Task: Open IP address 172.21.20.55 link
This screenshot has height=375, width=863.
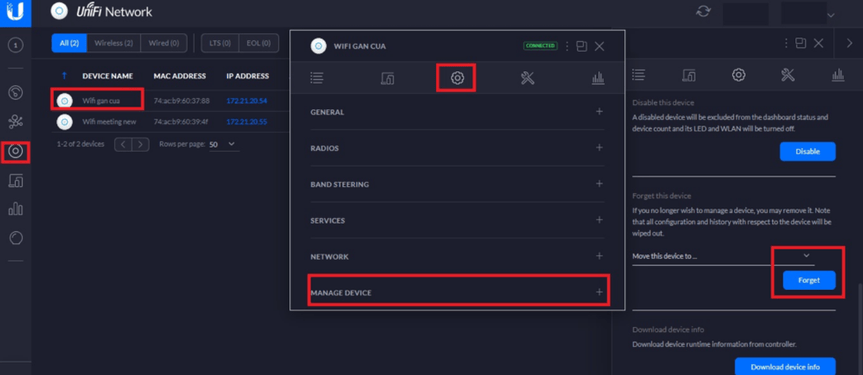Action: click(247, 122)
